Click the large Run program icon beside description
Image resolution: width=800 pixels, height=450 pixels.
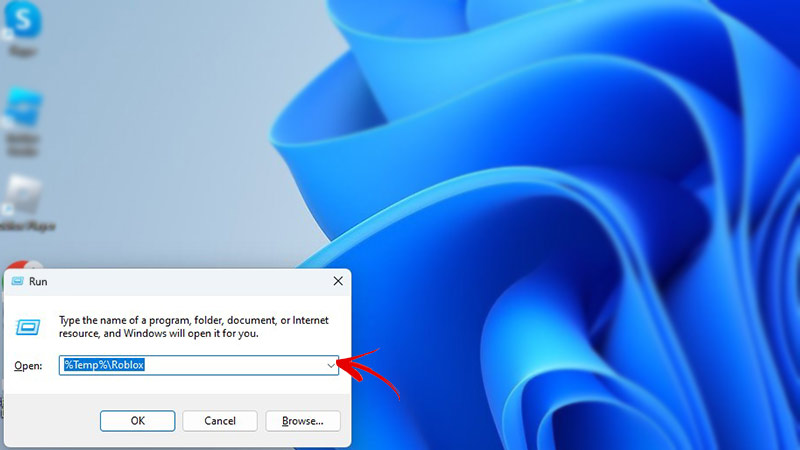click(28, 326)
